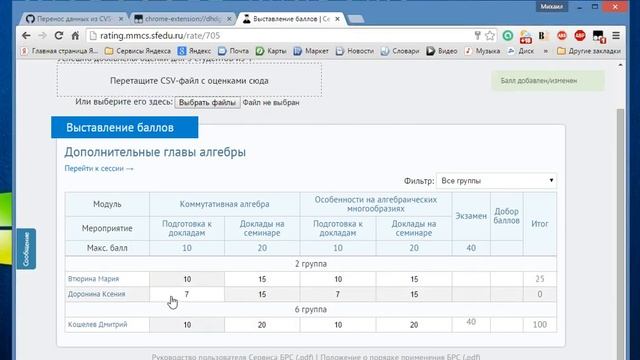The height and width of the screenshot is (360, 640).
Task: Open student Кошелев Дмитрий link
Action: [98, 324]
